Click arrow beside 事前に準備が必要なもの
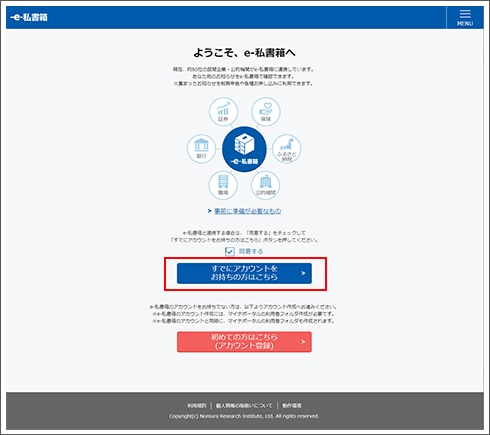This screenshot has width=490, height=435. click(x=209, y=211)
